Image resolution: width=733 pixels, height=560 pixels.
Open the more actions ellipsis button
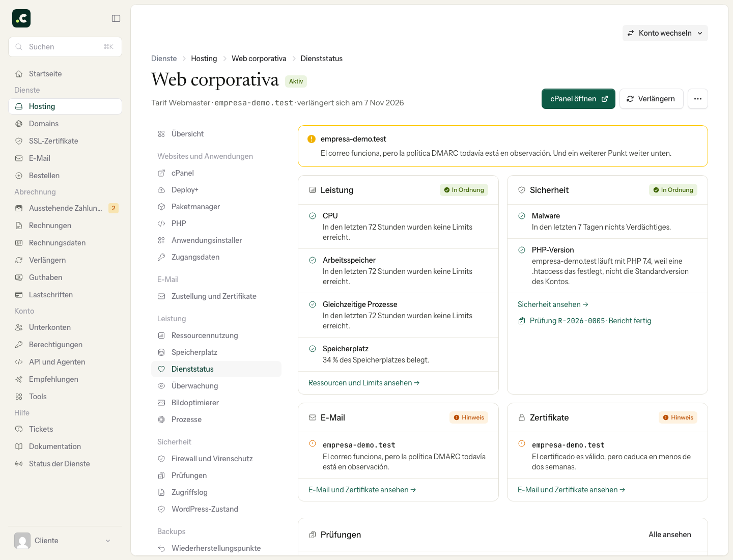tap(698, 99)
